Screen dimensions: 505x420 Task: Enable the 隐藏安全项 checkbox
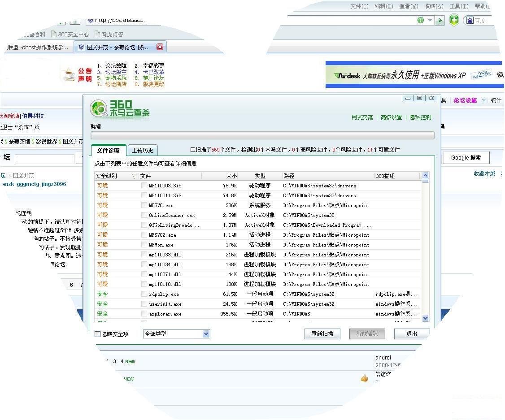pyautogui.click(x=97, y=334)
